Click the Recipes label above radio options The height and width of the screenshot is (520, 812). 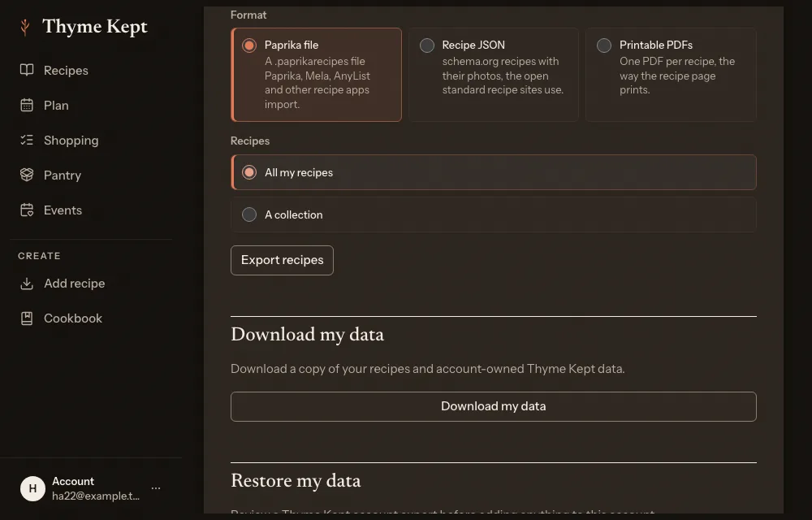250,141
